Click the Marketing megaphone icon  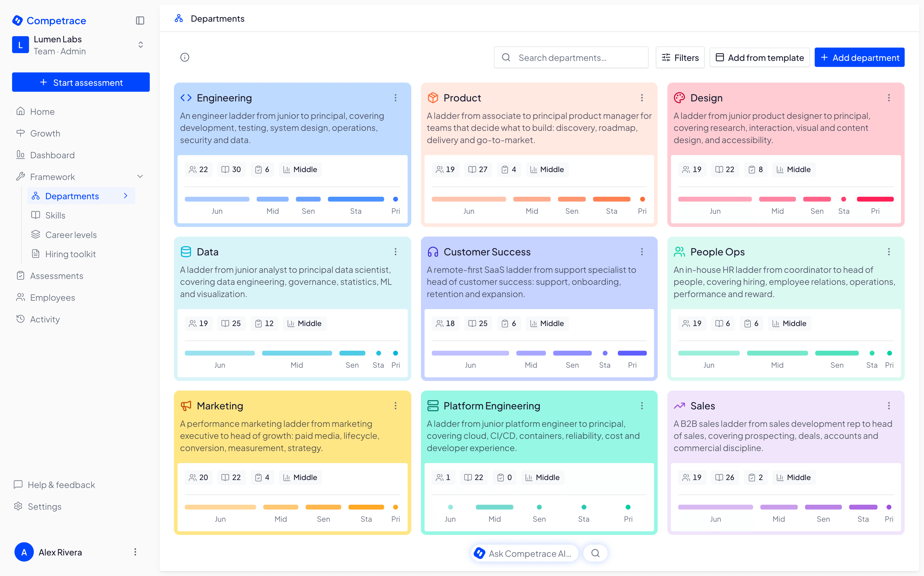tap(186, 406)
